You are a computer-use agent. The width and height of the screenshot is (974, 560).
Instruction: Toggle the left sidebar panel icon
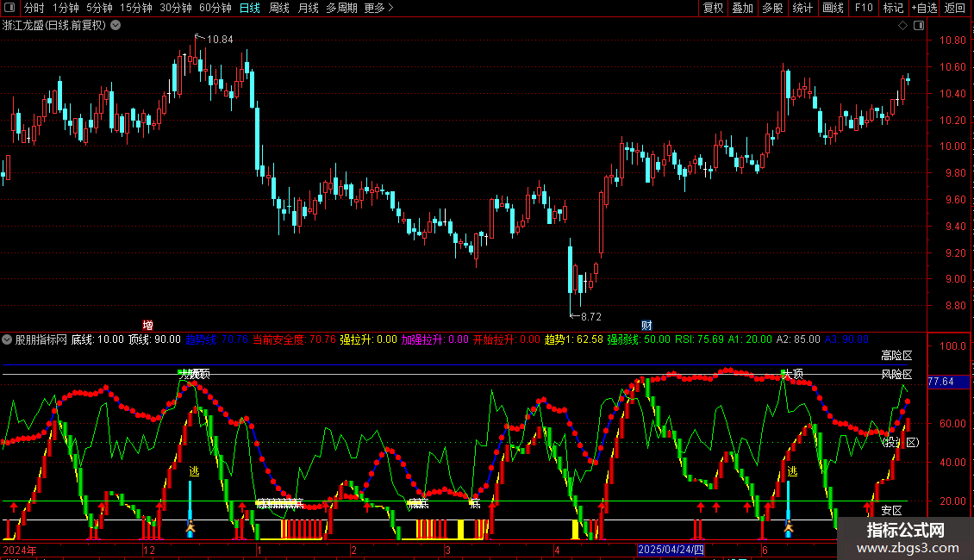click(9, 8)
